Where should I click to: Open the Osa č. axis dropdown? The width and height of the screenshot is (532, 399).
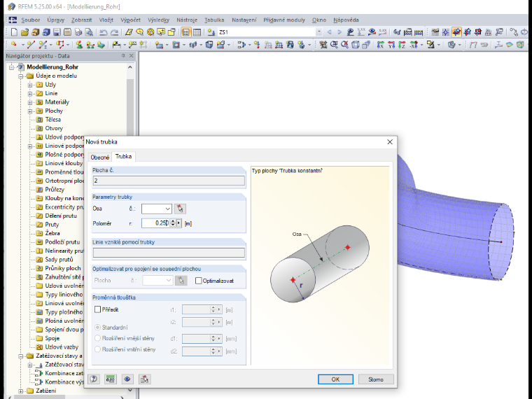[x=167, y=209]
